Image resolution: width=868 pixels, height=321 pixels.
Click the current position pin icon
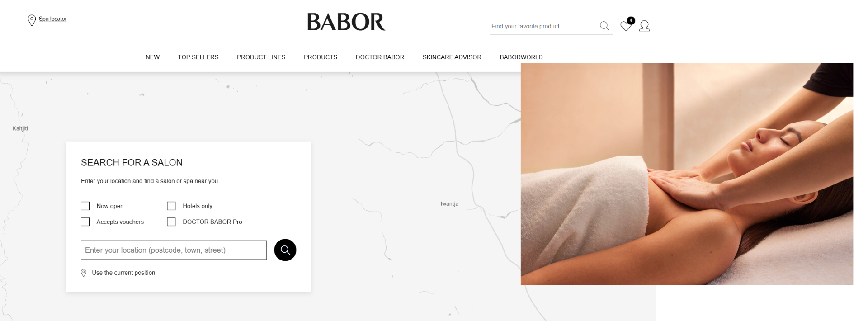coord(84,273)
